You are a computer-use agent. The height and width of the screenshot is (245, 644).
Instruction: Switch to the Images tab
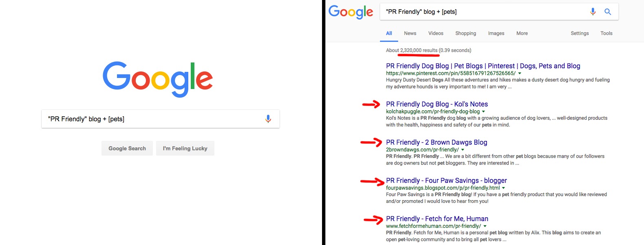[x=496, y=33]
